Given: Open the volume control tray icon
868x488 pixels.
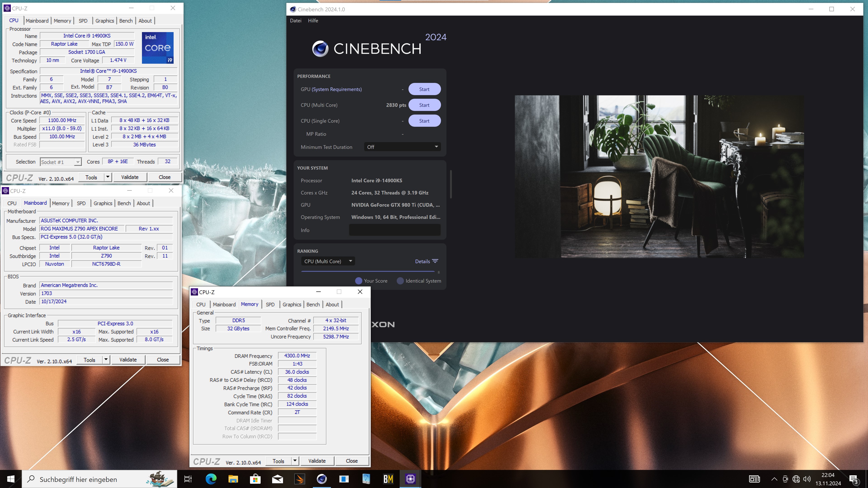Looking at the screenshot, I should point(807,479).
